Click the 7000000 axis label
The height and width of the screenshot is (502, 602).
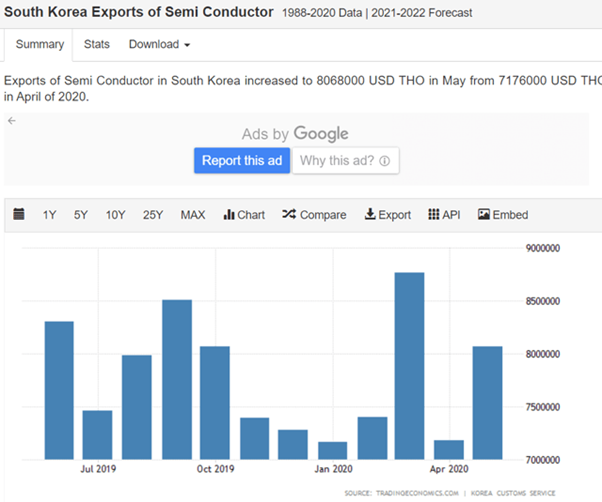click(543, 460)
